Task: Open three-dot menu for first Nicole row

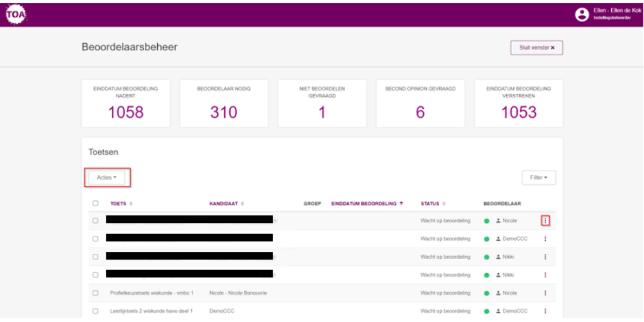Action: (x=545, y=220)
